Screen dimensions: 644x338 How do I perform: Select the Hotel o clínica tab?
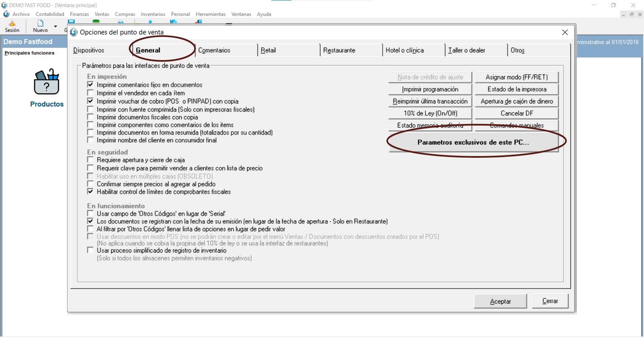coord(405,50)
